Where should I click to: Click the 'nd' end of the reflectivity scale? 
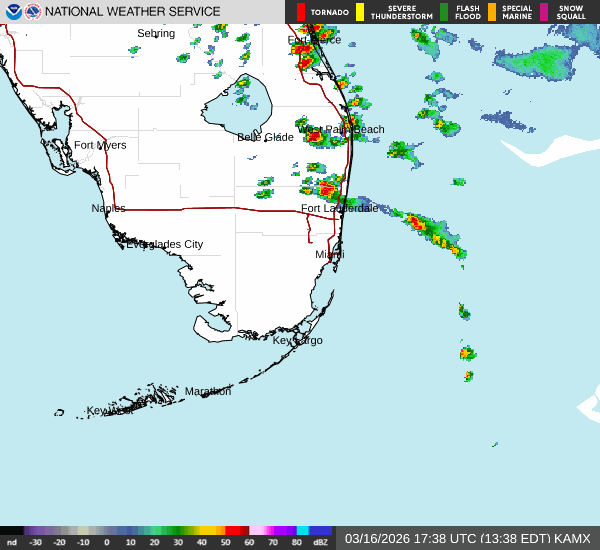12,542
